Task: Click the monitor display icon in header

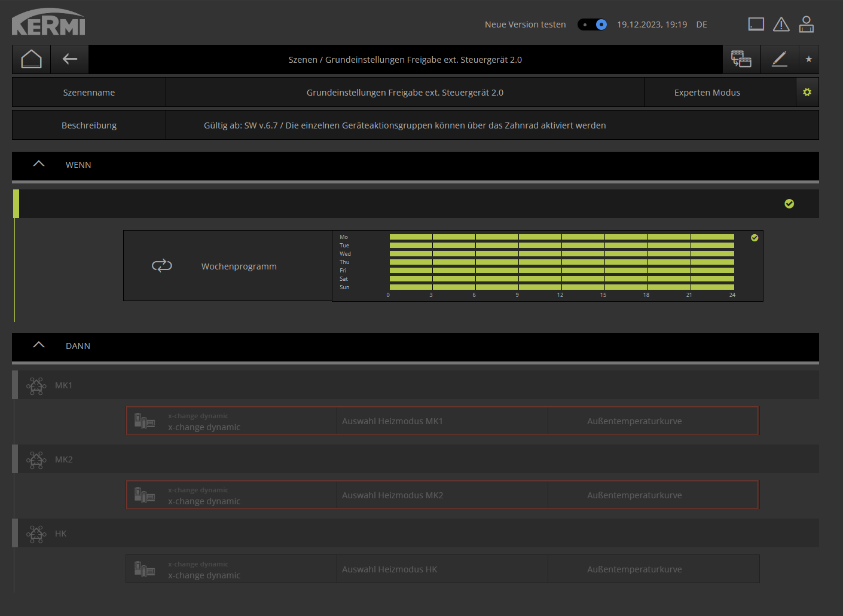Action: pyautogui.click(x=756, y=24)
